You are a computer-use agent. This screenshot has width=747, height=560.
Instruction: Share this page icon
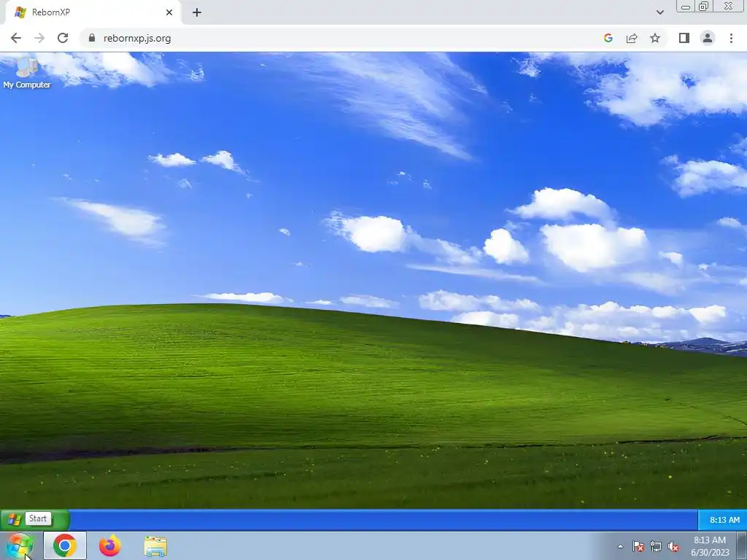[632, 38]
